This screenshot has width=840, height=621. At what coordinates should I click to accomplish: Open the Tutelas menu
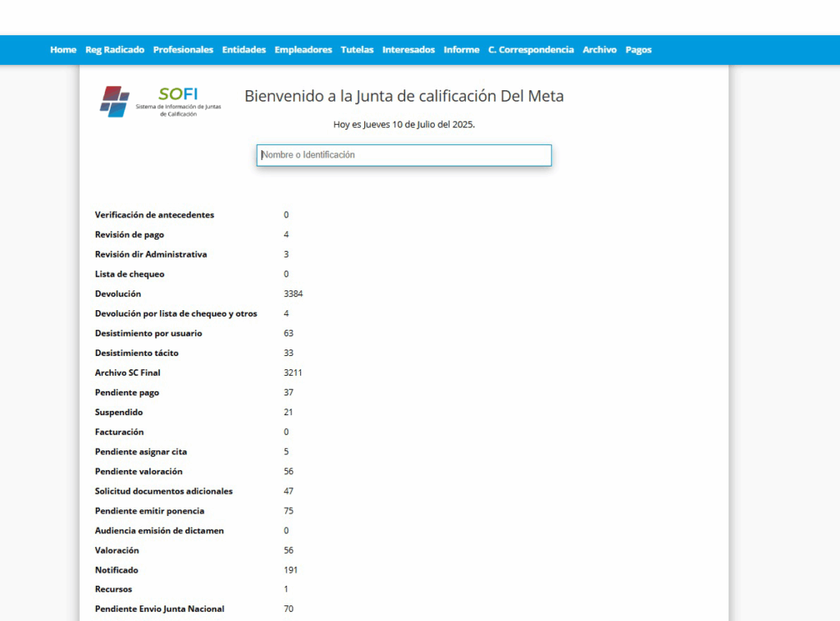357,50
